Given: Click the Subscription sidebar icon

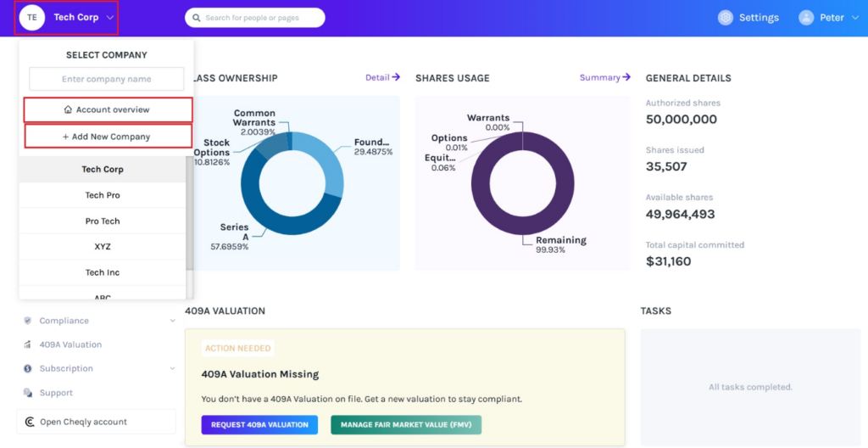Looking at the screenshot, I should click(28, 368).
